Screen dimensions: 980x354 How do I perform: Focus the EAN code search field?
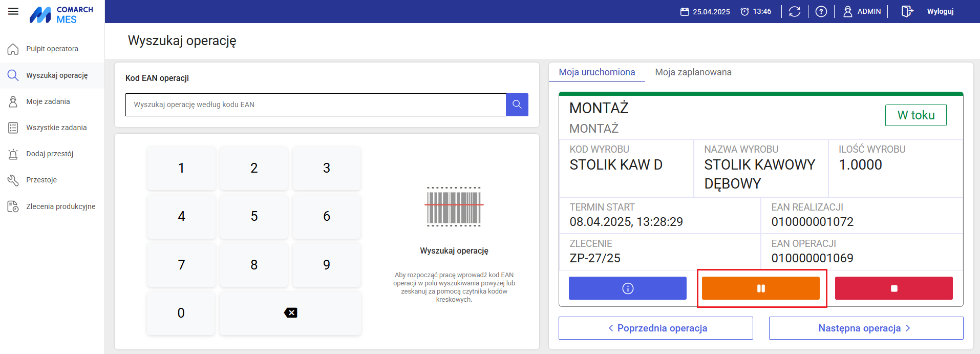point(315,105)
